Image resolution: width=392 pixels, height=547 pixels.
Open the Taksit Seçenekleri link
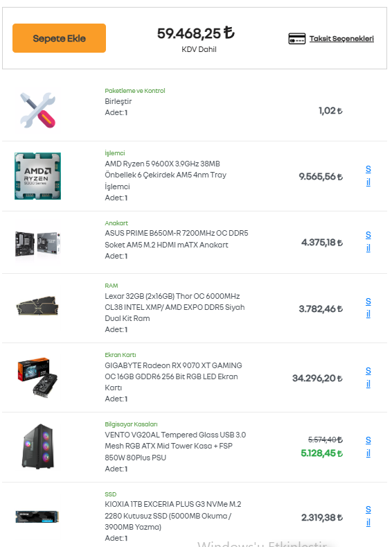point(341,38)
